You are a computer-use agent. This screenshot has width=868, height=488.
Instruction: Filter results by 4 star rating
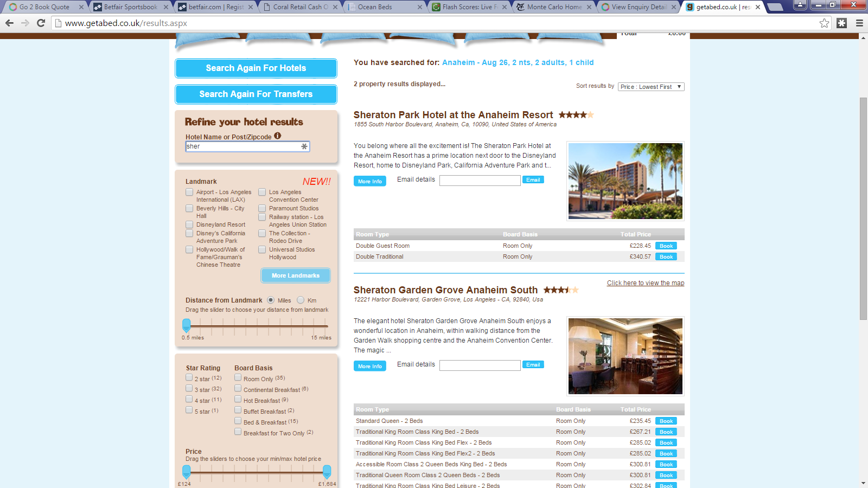(189, 399)
